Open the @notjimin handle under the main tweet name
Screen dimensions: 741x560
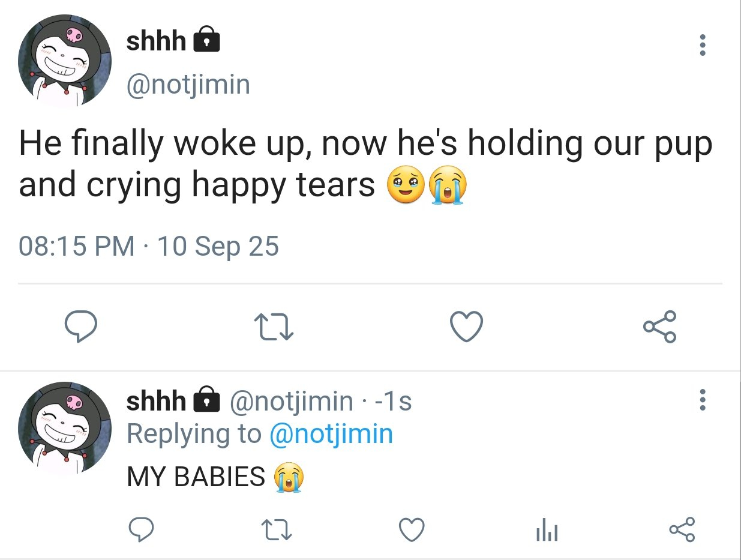(188, 84)
